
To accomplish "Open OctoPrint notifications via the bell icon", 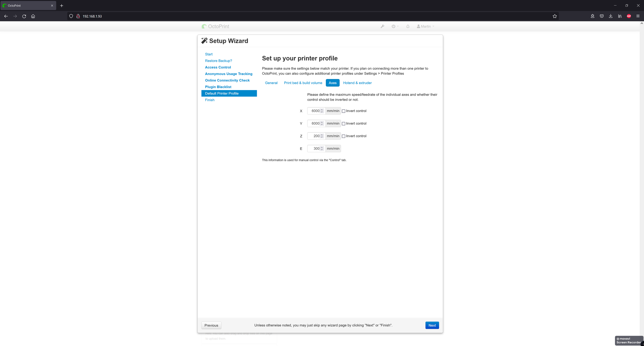I will click(408, 26).
